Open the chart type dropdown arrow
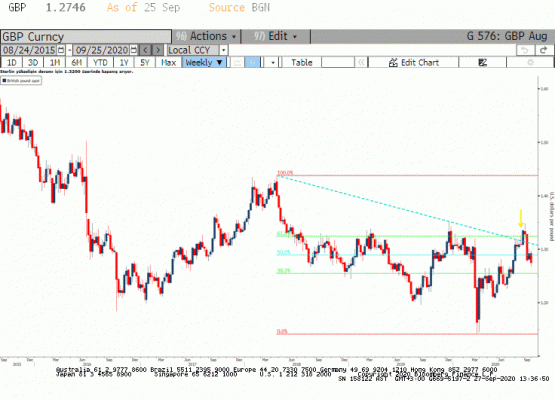 click(x=273, y=63)
